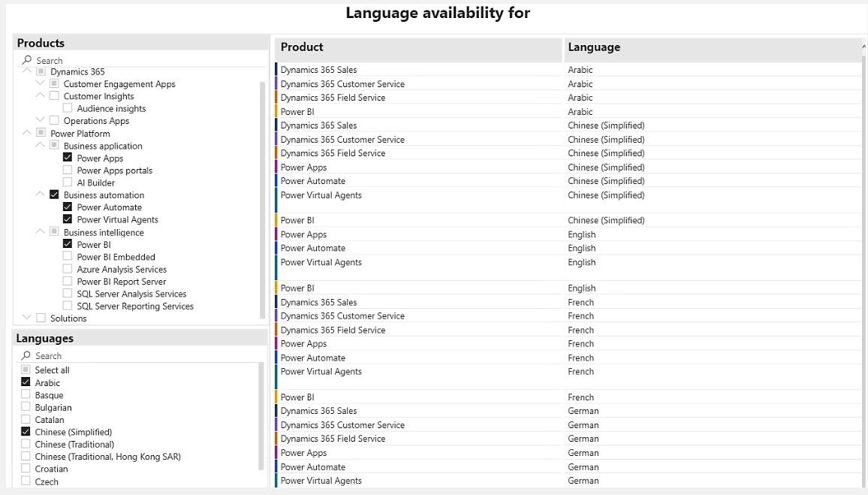Click the Products search magnifier icon
Viewport: 868px width, 495px height.
click(x=26, y=60)
